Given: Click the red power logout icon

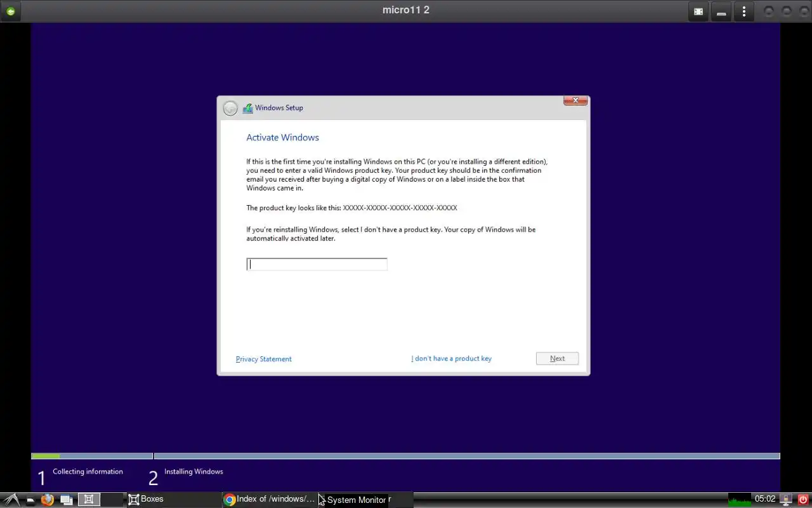Looking at the screenshot, I should 803,500.
